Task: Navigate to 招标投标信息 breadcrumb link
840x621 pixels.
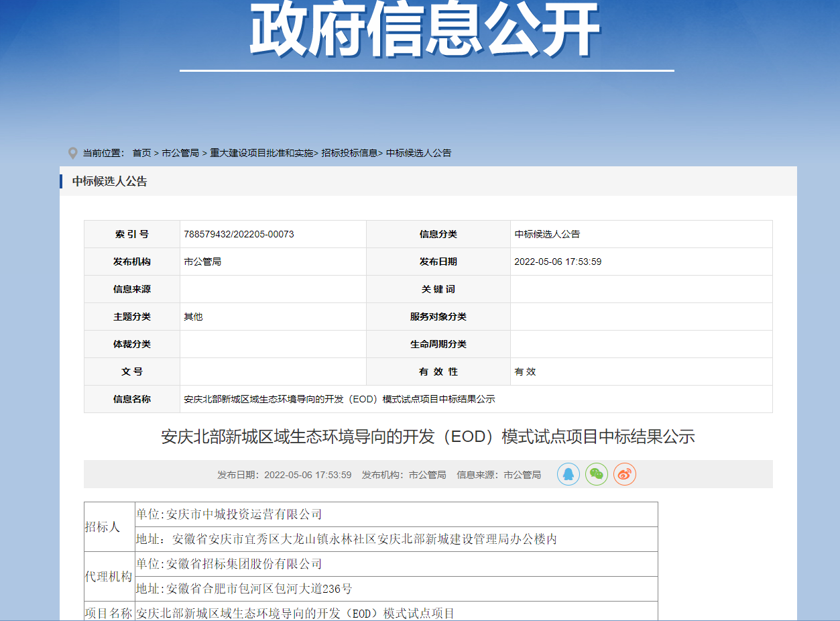Action: tap(349, 153)
